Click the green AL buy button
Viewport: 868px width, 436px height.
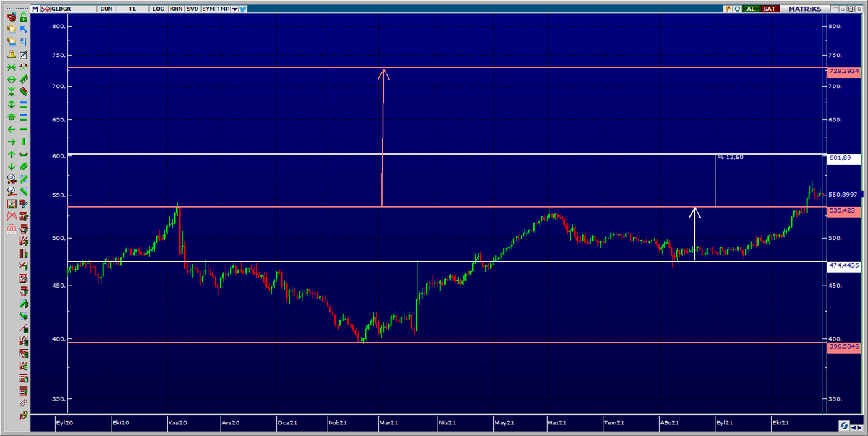click(751, 9)
